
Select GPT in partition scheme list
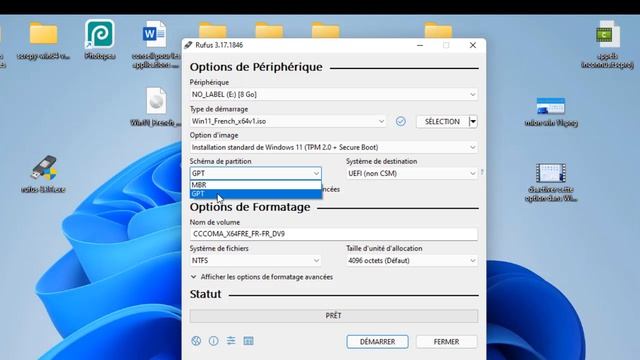coord(256,194)
